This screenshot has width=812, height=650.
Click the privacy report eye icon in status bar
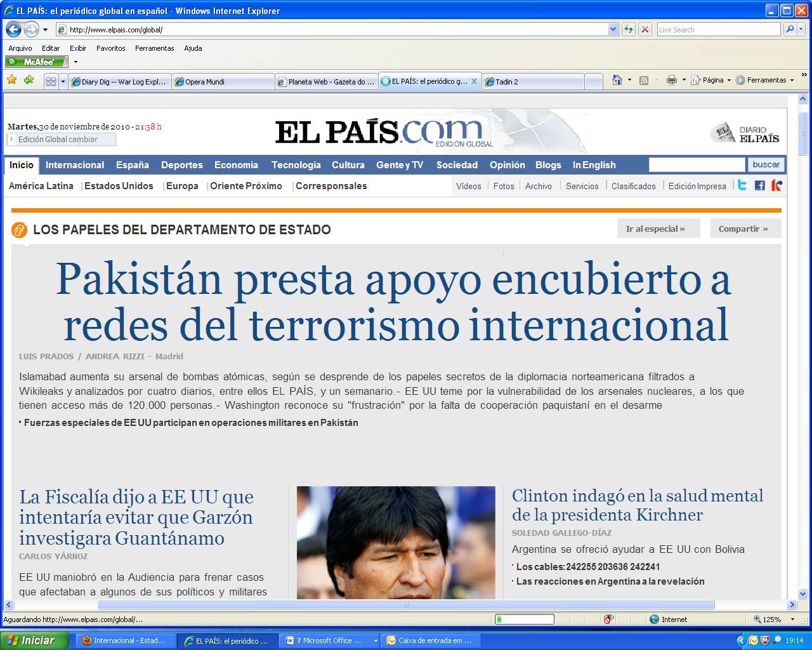point(608,619)
